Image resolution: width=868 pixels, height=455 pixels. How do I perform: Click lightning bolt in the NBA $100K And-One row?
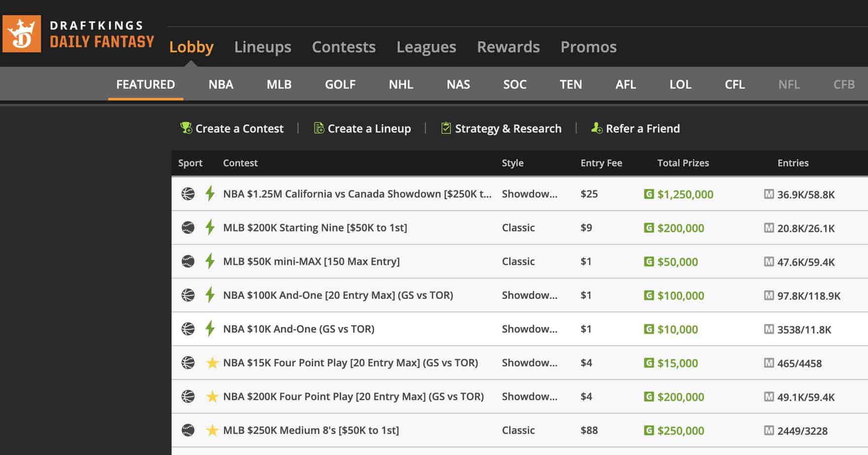(x=210, y=294)
